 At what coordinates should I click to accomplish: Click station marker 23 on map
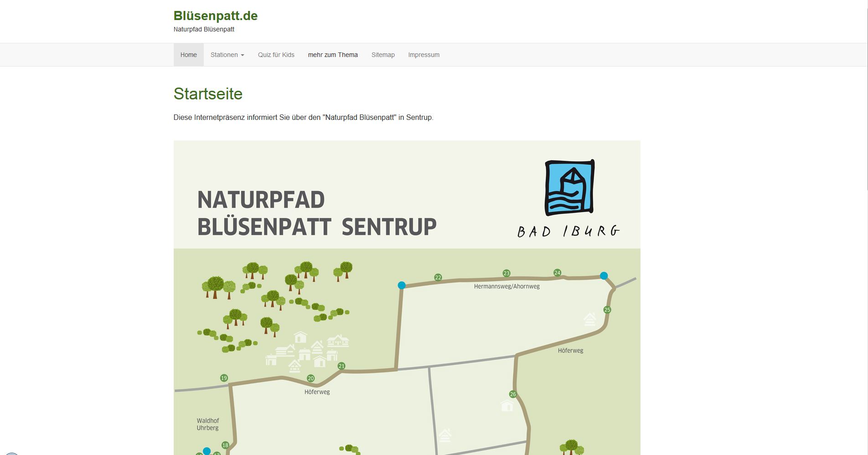tap(506, 273)
